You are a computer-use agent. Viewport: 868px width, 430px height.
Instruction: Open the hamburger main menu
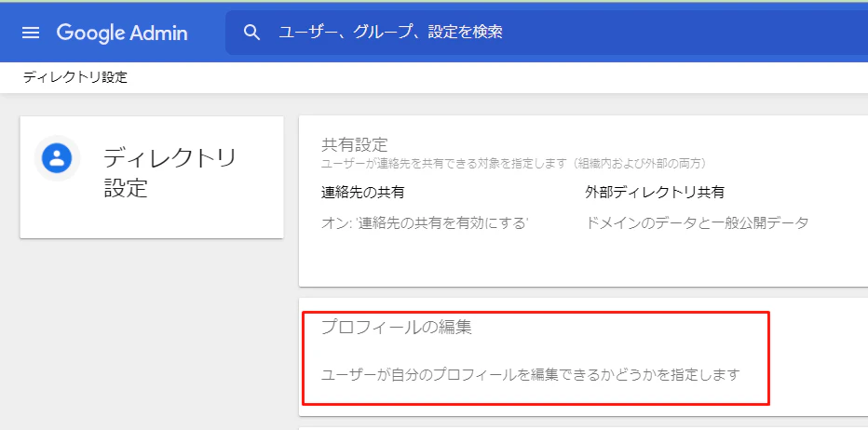click(x=31, y=33)
